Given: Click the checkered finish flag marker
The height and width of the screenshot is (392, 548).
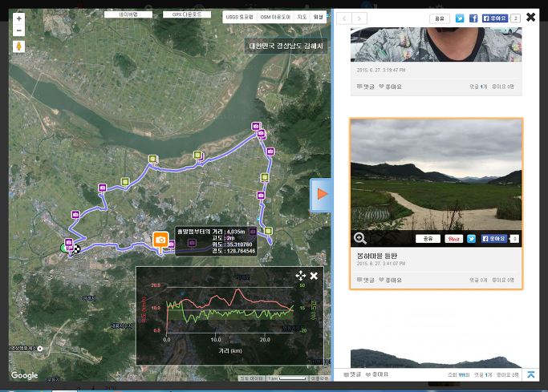Looking at the screenshot, I should [76, 249].
